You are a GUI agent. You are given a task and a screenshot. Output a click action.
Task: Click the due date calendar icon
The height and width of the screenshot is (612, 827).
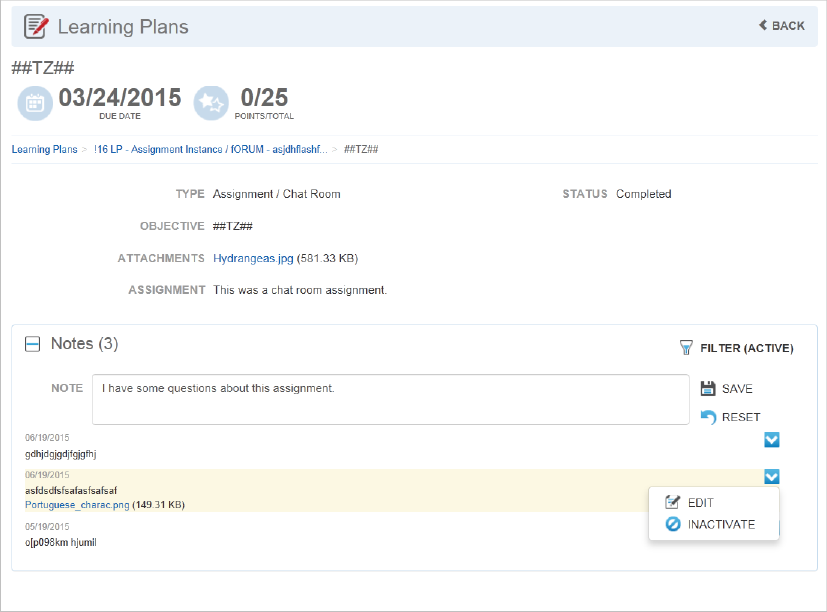35,103
